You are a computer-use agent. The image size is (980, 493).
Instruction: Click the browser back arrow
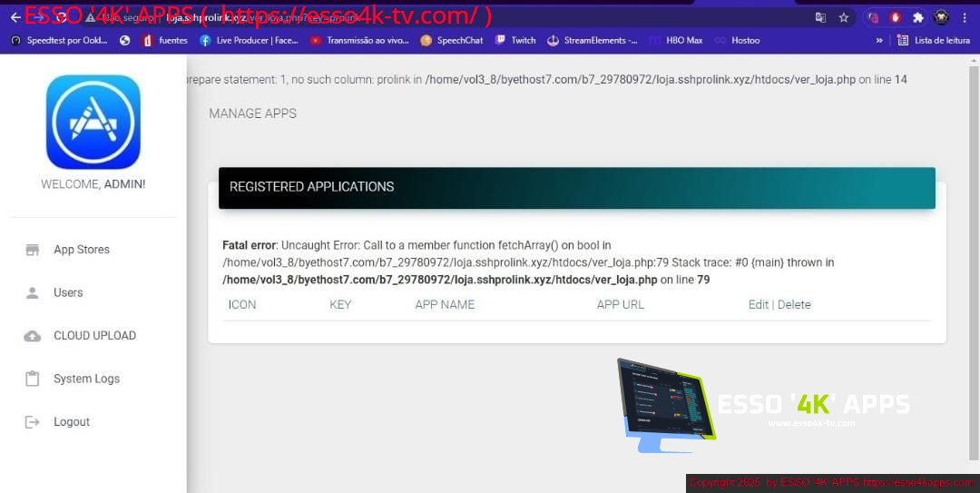click(15, 17)
